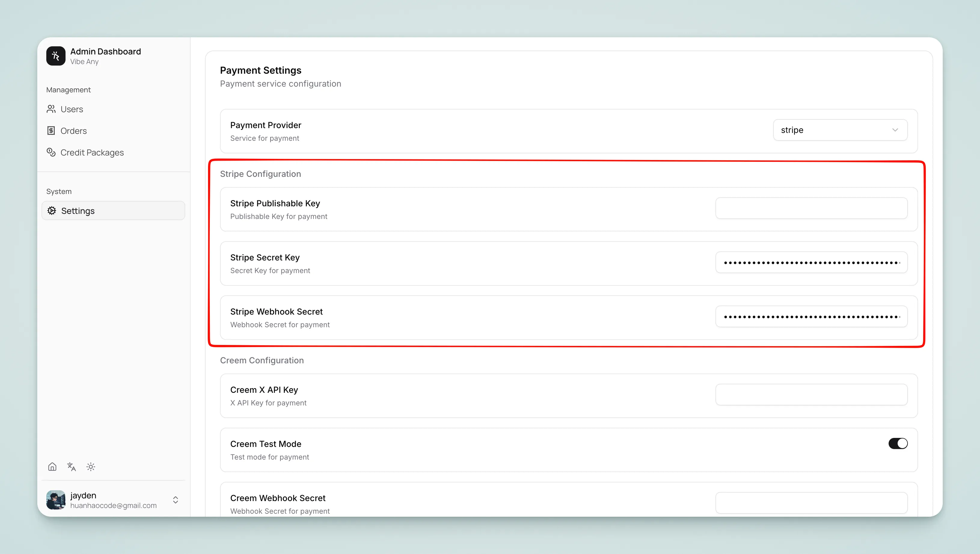The image size is (980, 554).
Task: Click inside the Stripe Secret Key field
Action: coord(812,262)
